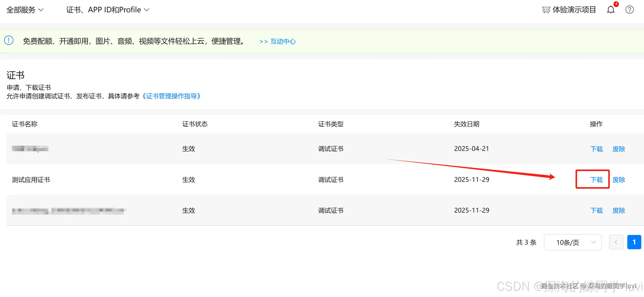Viewport: 644px width, 297px height.
Task: Select page 1 in pagination
Action: [x=634, y=242]
